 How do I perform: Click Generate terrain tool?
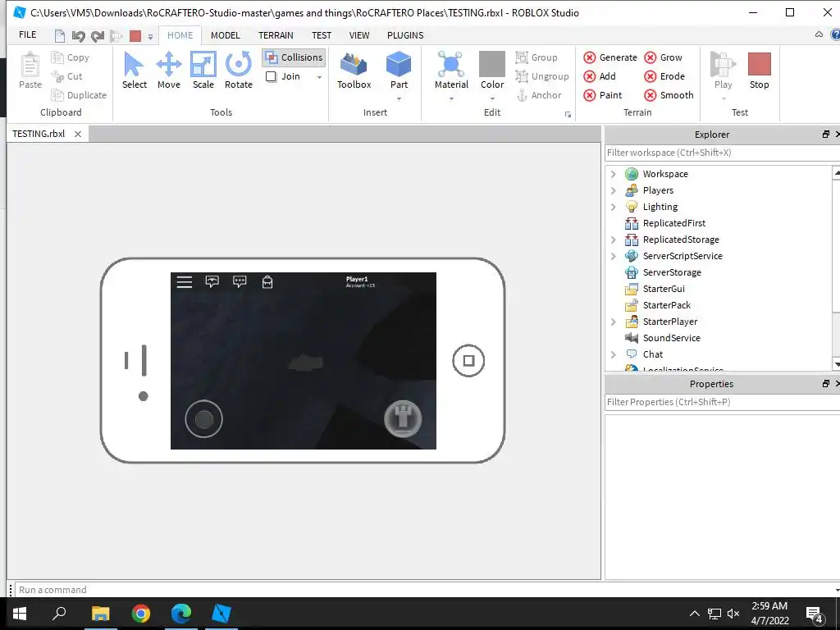pyautogui.click(x=610, y=57)
